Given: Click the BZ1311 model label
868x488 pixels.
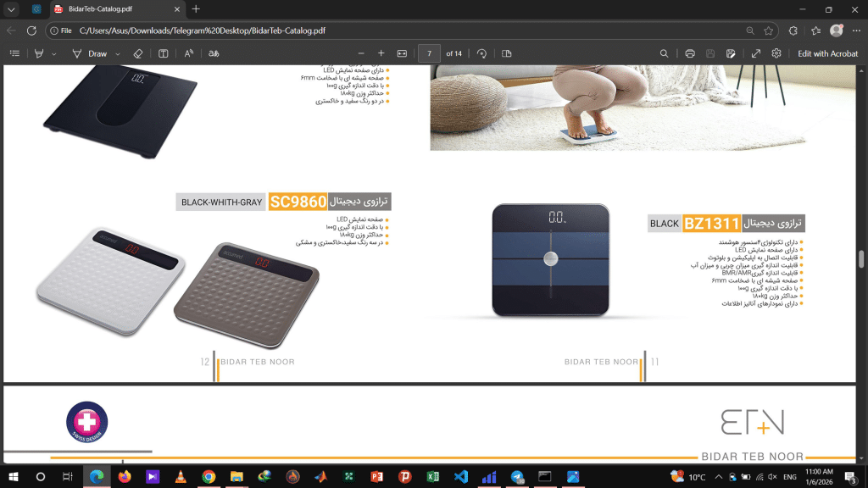Looking at the screenshot, I should click(712, 224).
